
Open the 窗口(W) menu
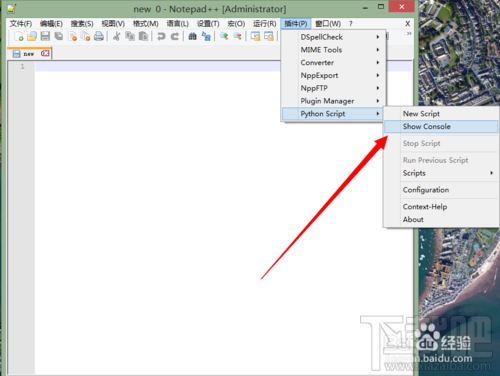328,24
